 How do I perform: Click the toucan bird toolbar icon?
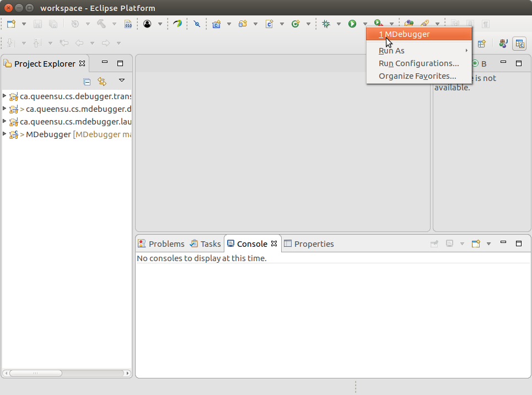pyautogui.click(x=178, y=24)
